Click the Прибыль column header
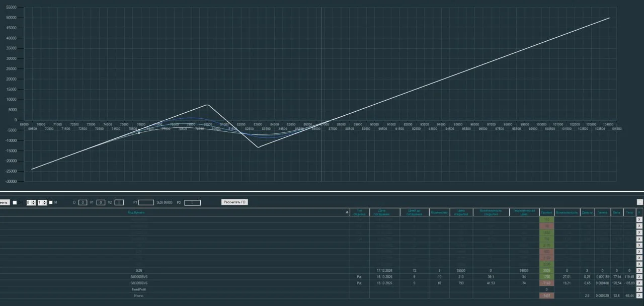Screen dimensions: 644x306 pos(546,212)
